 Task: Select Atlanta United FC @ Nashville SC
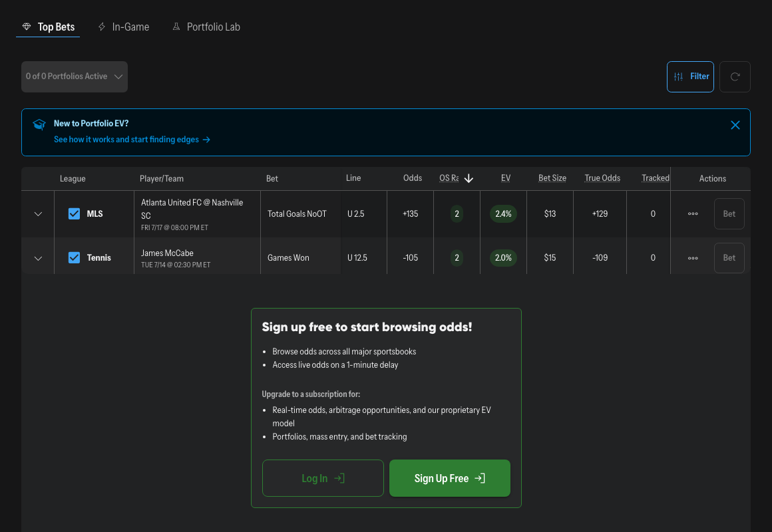(x=192, y=209)
